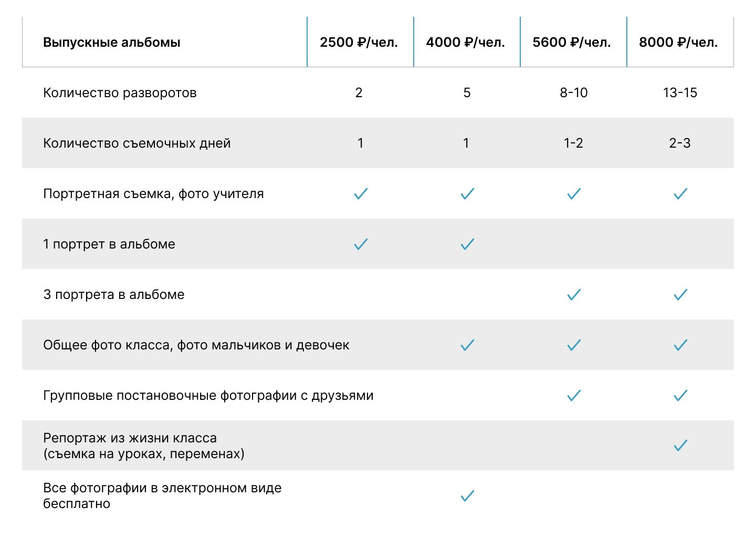Image resolution: width=756 pixels, height=538 pixels.
Task: Click the 1-2 shooting days value
Action: [x=573, y=143]
